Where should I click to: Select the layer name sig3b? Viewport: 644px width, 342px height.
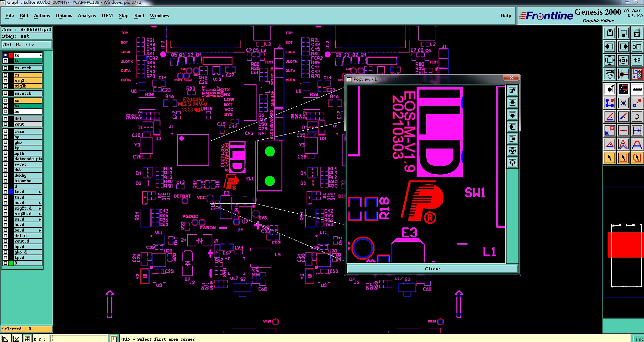28,86
